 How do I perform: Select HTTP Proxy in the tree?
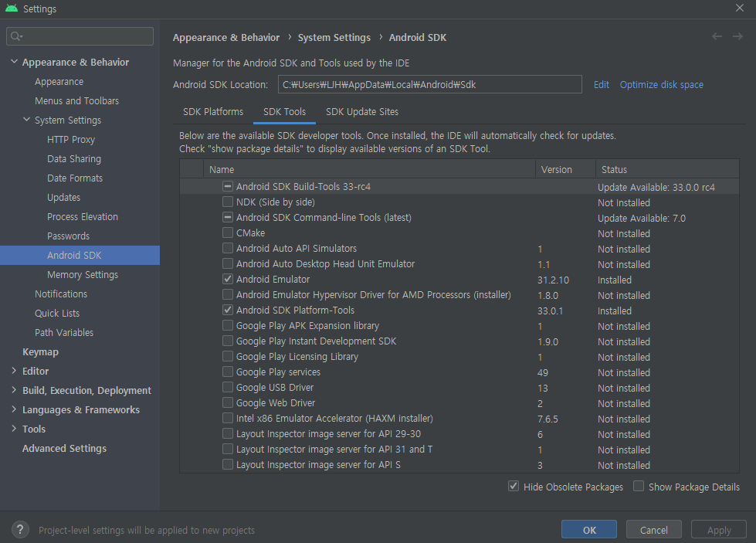71,139
